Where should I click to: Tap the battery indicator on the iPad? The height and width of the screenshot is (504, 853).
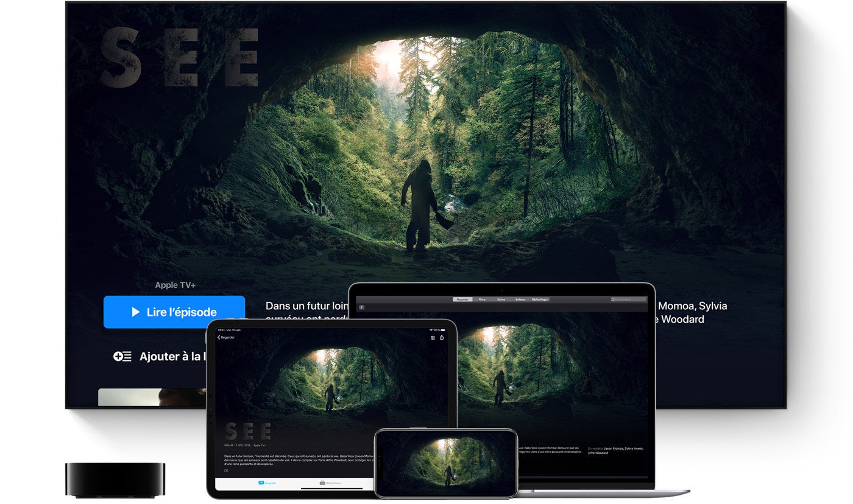(442, 331)
